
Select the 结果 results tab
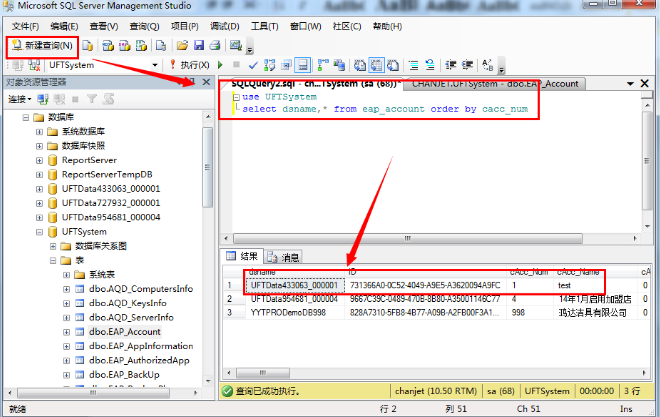click(242, 256)
